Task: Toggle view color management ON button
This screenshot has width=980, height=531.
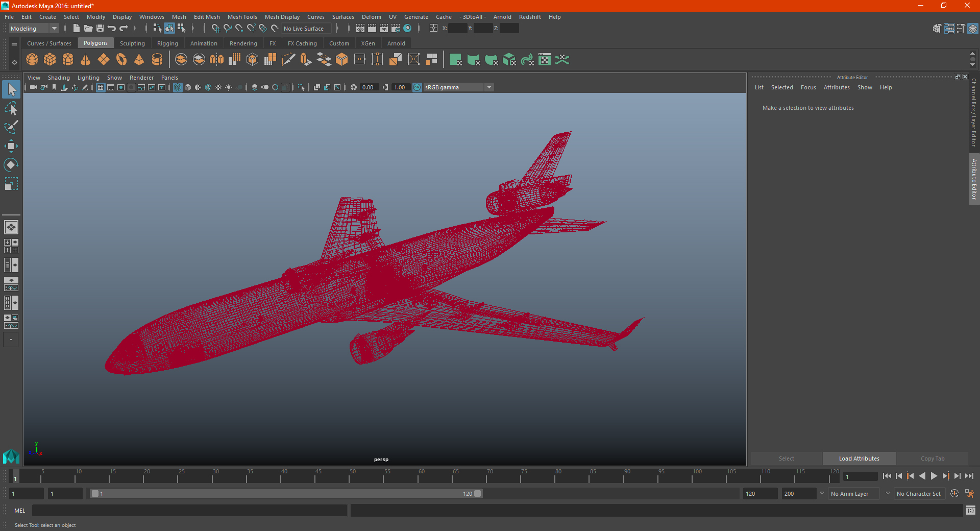Action: tap(417, 87)
